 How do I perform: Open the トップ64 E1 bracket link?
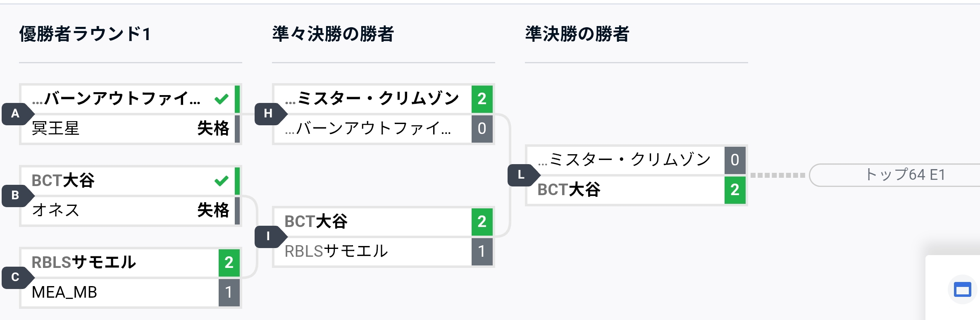click(904, 175)
